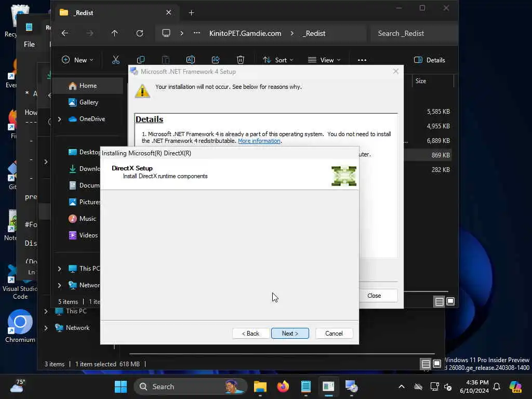The image size is (532, 399).
Task: Select Music in navigation pane
Action: [x=87, y=219]
